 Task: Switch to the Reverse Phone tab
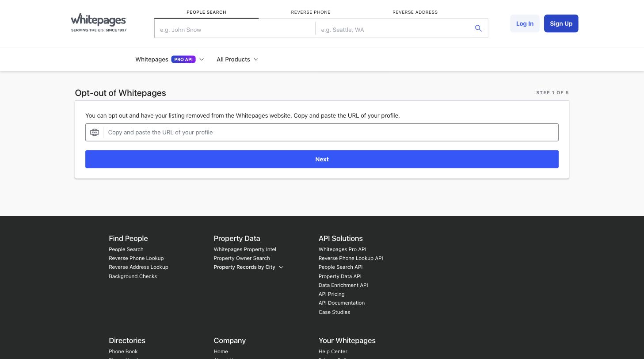[x=311, y=12]
